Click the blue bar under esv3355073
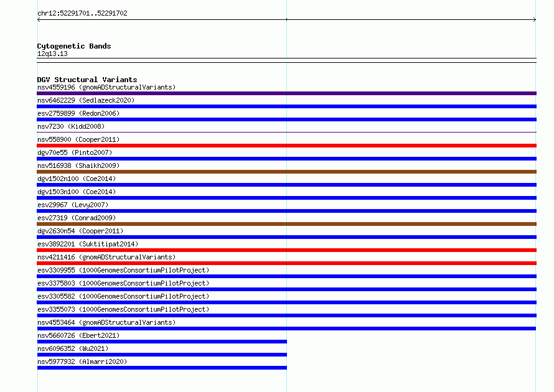This screenshot has height=392, width=554. (286, 315)
